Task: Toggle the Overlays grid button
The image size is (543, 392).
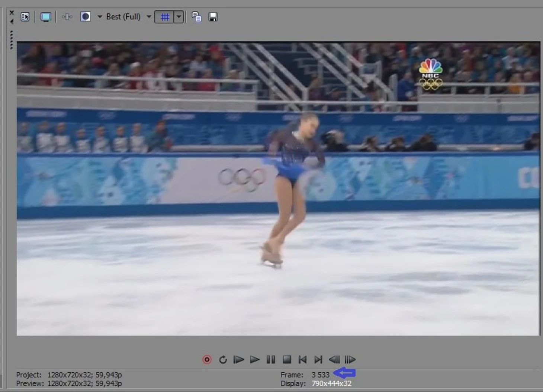Action: pyautogui.click(x=164, y=17)
